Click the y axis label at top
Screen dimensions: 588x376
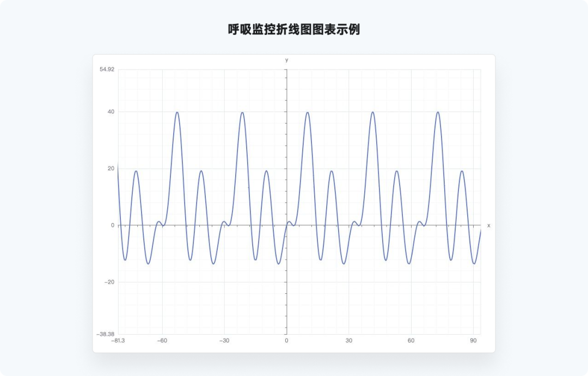(x=287, y=60)
